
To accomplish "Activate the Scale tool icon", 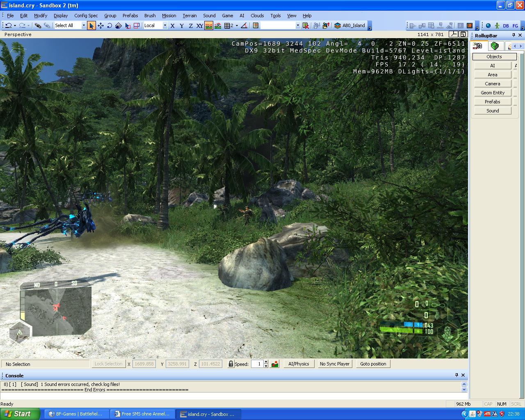I will [119, 25].
